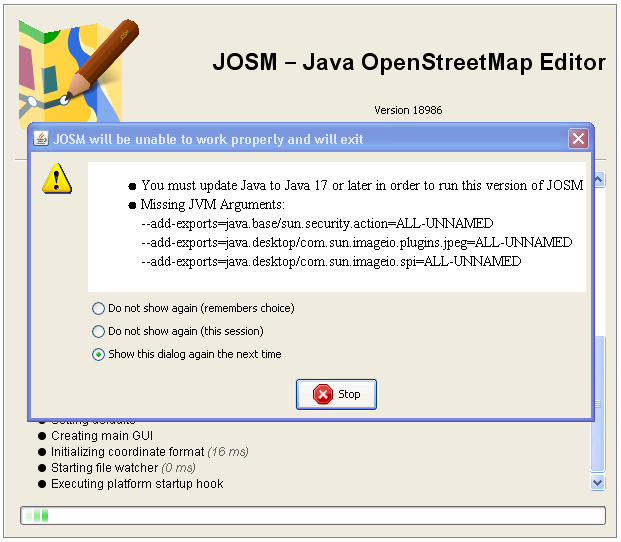Click the yellow warning triangle icon

(57, 179)
